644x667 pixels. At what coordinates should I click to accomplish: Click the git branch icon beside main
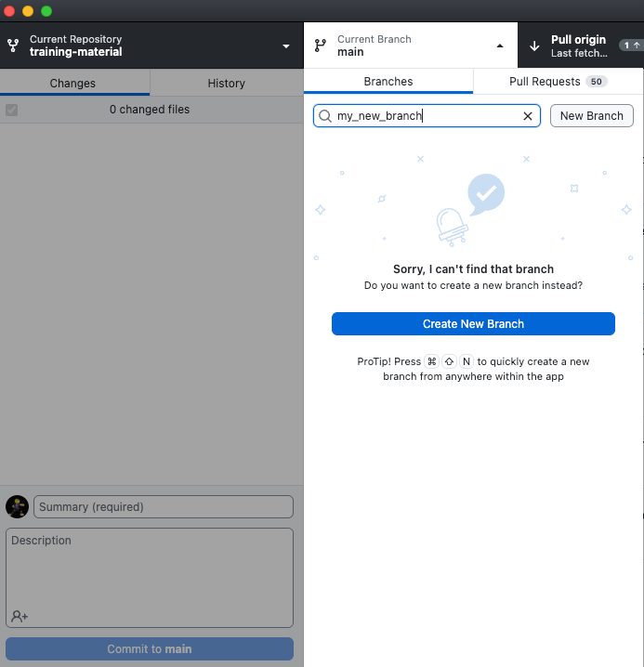[320, 46]
